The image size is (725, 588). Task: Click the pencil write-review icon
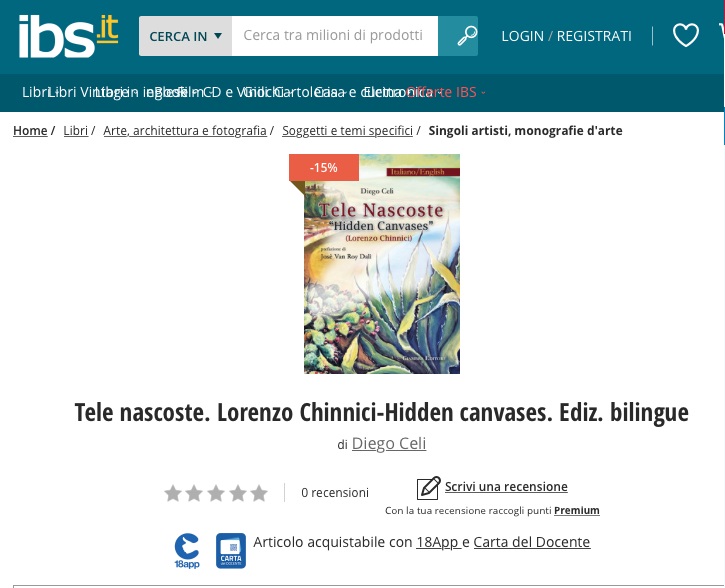pyautogui.click(x=429, y=488)
